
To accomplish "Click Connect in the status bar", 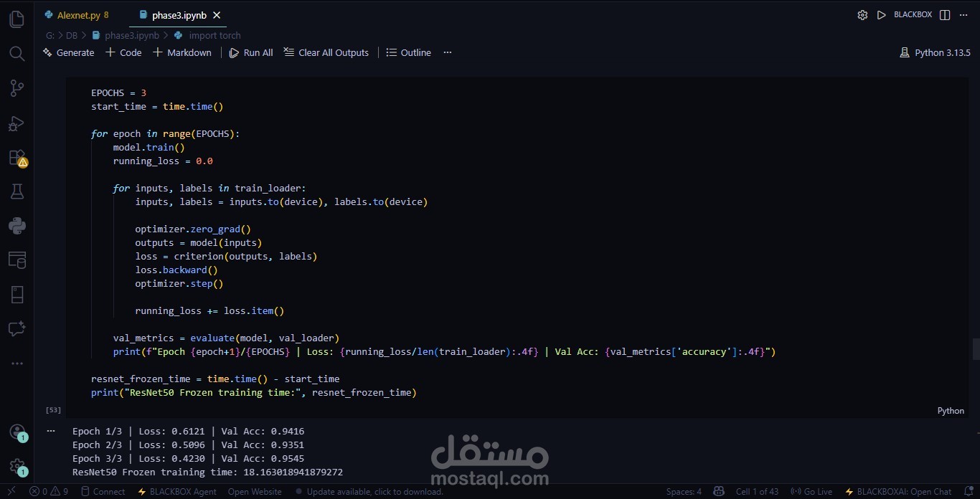I will pyautogui.click(x=103, y=492).
